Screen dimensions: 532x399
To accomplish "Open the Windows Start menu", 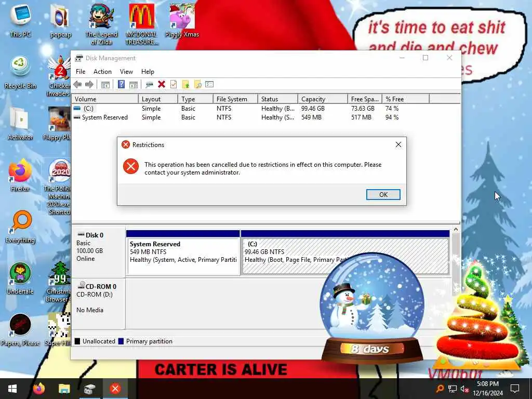I will pos(12,389).
